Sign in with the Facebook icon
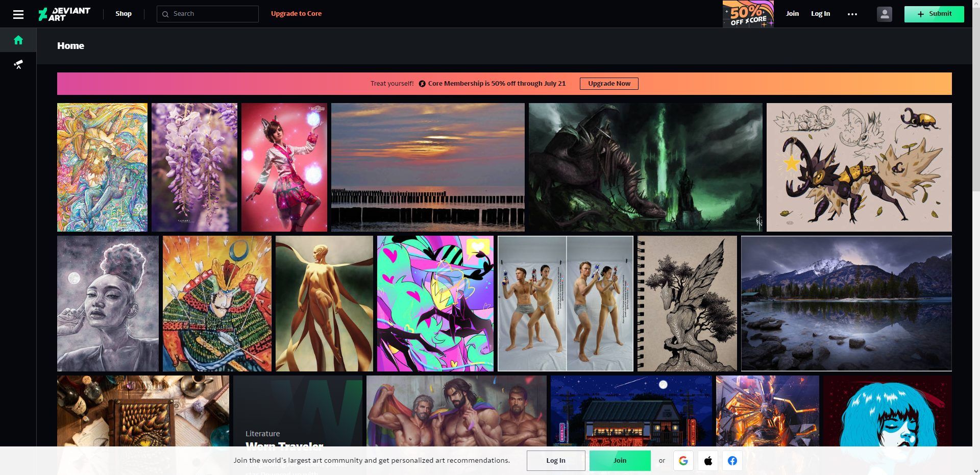 pos(732,461)
